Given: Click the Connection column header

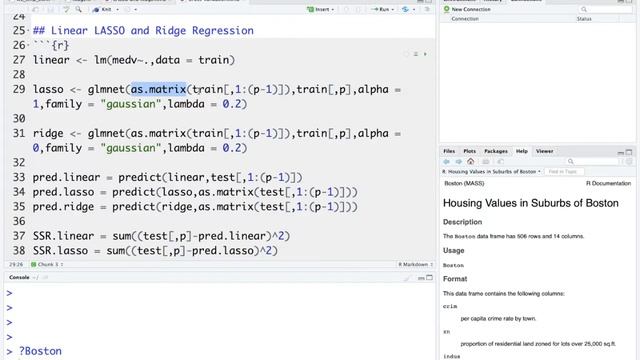Looking at the screenshot, I should pos(465,19).
